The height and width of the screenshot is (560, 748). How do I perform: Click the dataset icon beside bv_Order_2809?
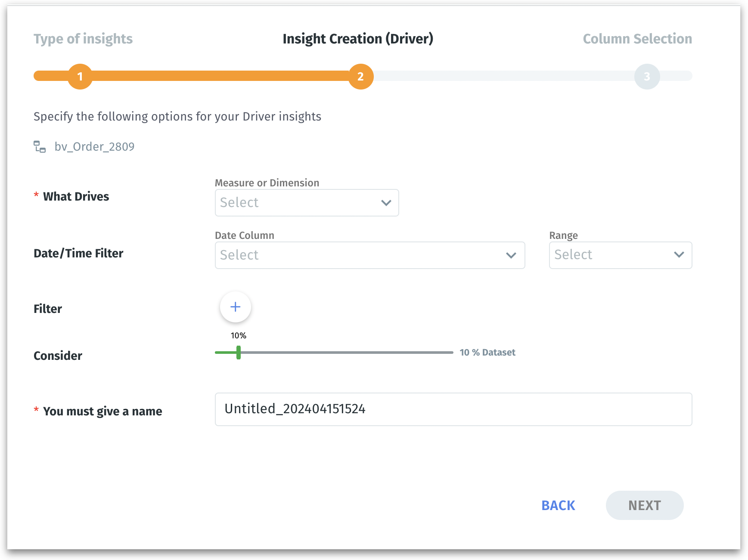(x=40, y=147)
